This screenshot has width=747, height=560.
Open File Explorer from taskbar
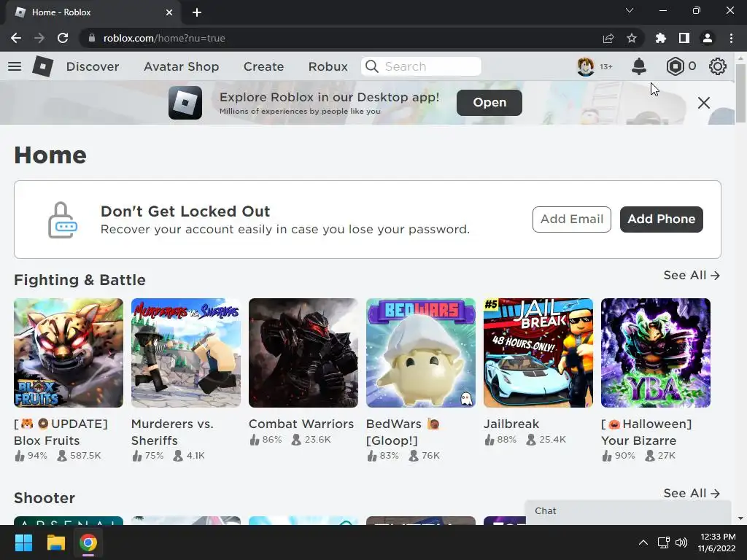tap(55, 542)
